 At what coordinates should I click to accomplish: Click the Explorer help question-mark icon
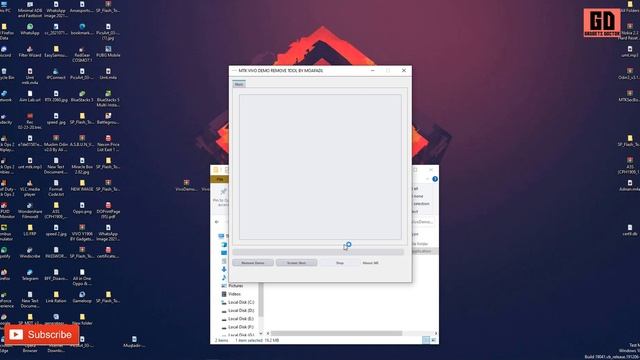(x=435, y=179)
